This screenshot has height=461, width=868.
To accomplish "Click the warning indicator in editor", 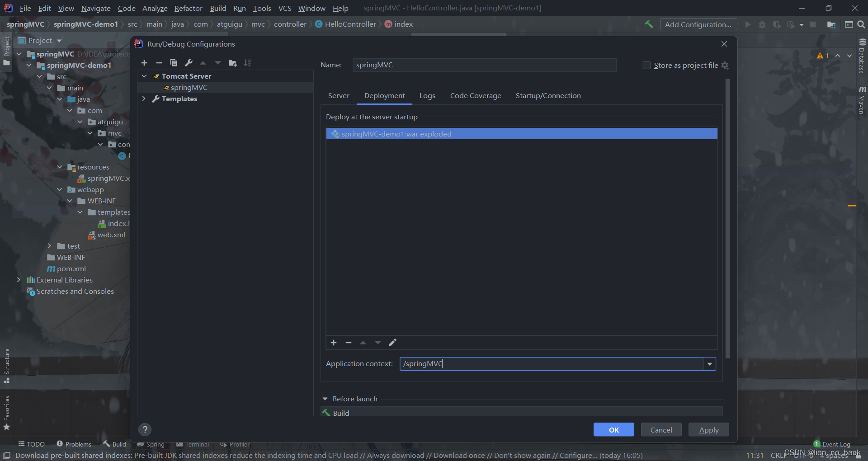I will [823, 56].
